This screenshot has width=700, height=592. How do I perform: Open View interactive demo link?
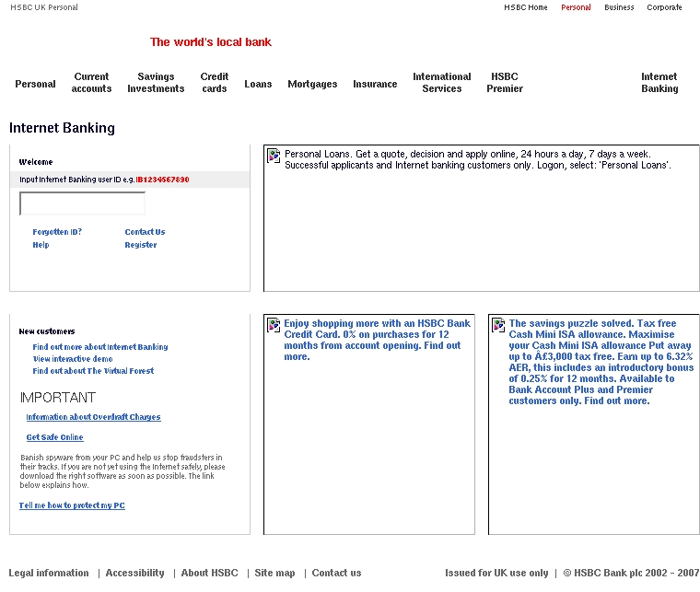click(73, 359)
